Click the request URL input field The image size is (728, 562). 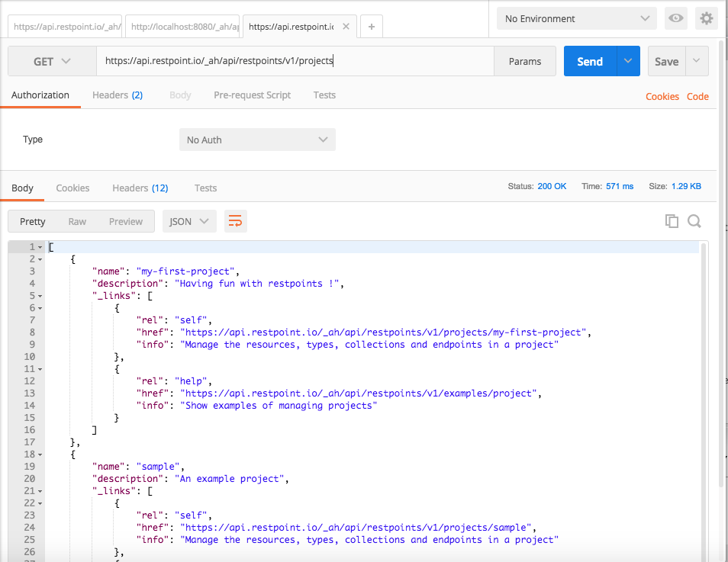295,61
